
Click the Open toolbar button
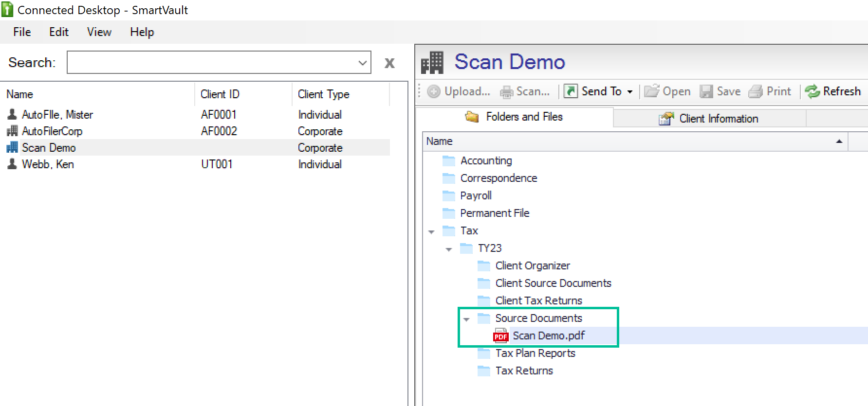click(x=667, y=91)
